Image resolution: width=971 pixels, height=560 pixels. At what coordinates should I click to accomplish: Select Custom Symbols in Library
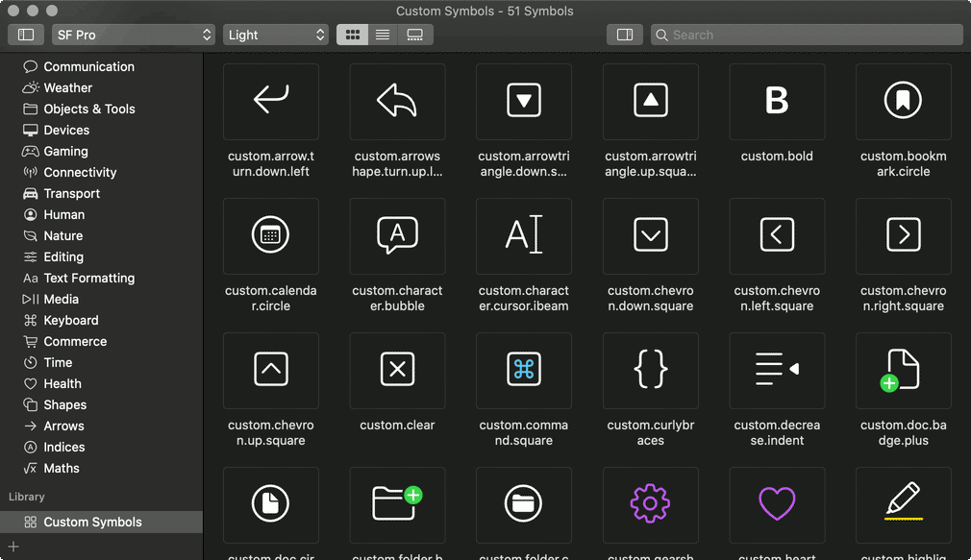pos(102,522)
